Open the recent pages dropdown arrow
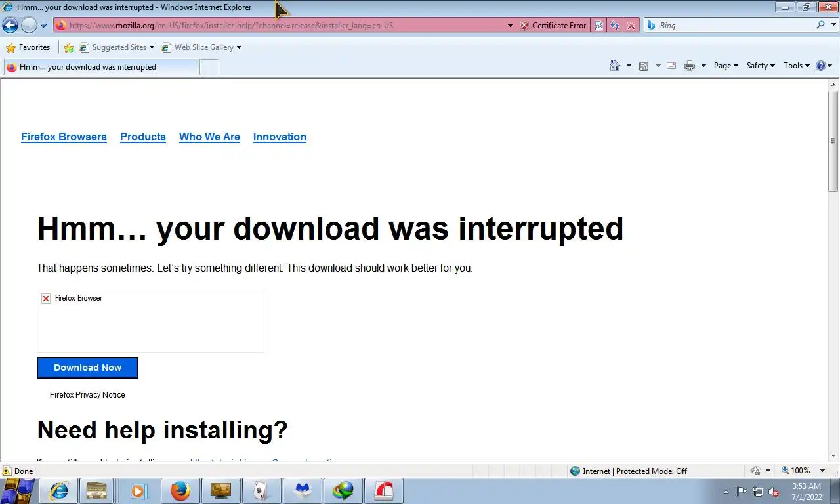The width and height of the screenshot is (840, 504). coord(44,26)
